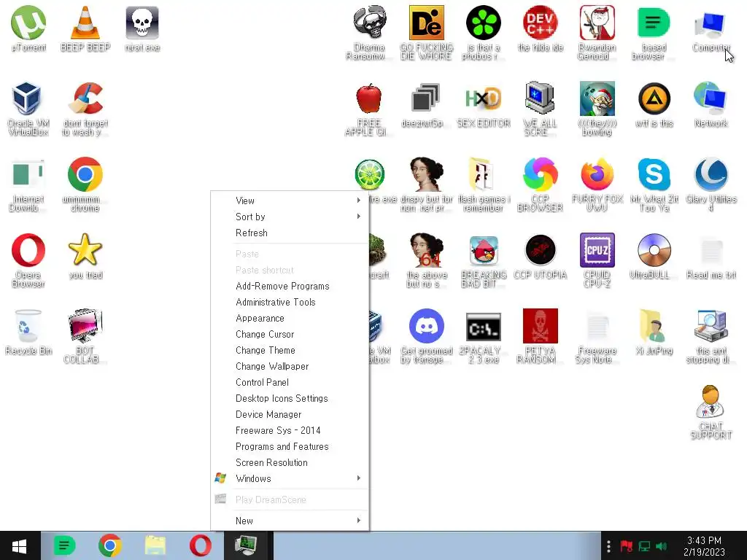747x560 pixels.
Task: Select the Computer desktop icon
Action: click(711, 24)
